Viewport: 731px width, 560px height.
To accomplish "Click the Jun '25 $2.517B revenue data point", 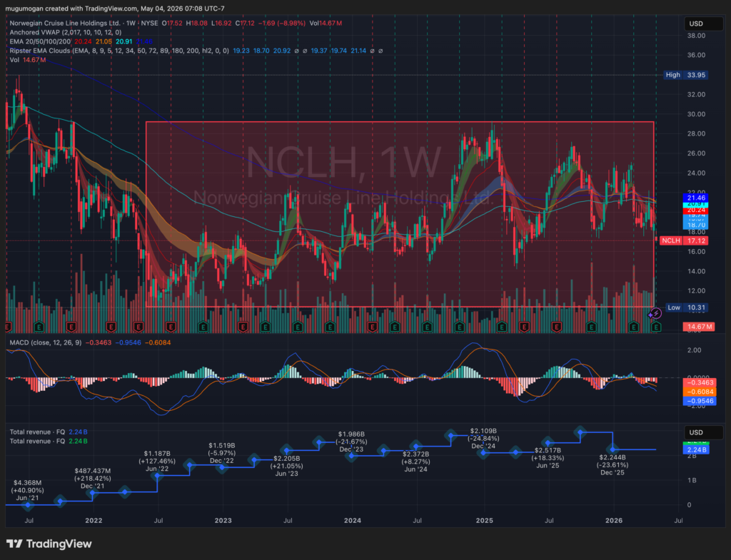I will (x=548, y=442).
